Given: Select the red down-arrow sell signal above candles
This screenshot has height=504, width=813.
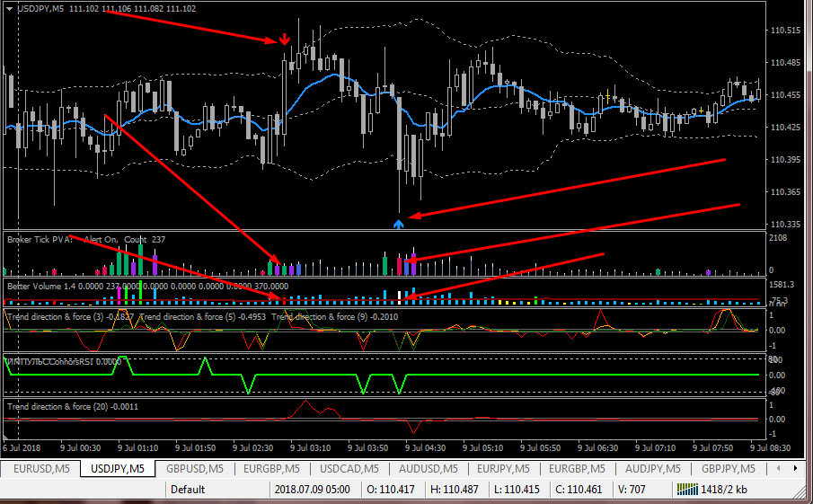Looking at the screenshot, I should [284, 40].
